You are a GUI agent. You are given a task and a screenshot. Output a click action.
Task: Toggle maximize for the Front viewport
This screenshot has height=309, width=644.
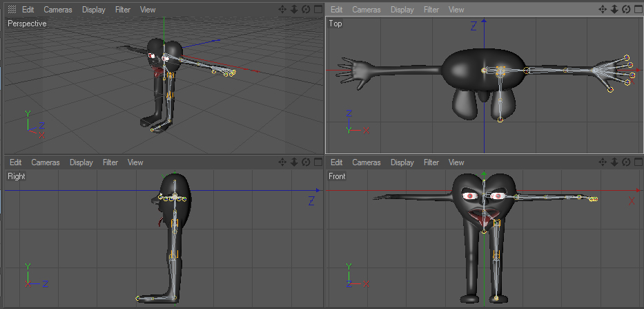click(x=638, y=162)
